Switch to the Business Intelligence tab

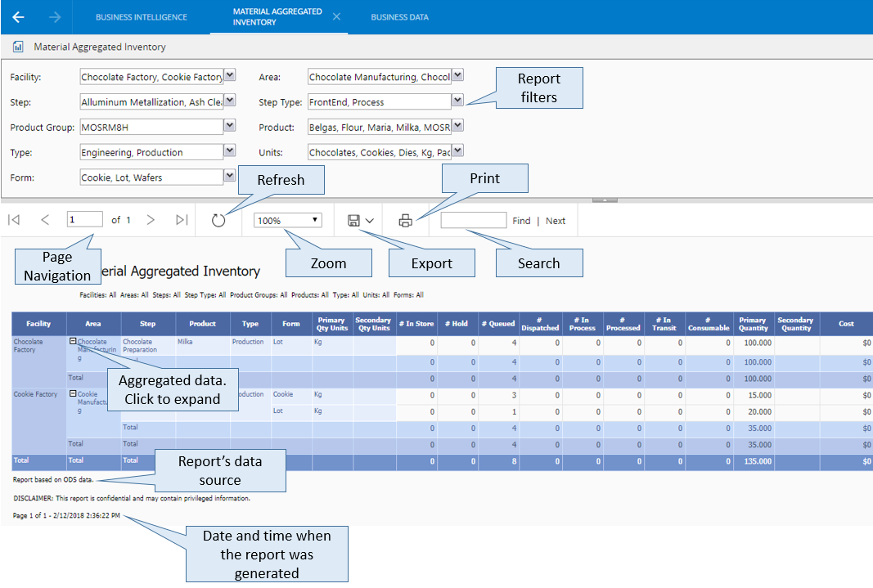141,17
